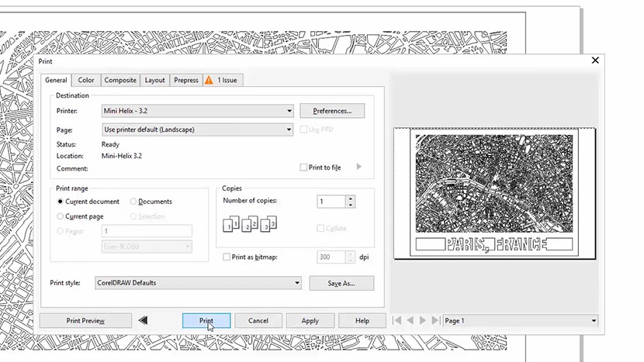Viewport: 644px width, 362px height.
Task: Enable the Print to file checkbox
Action: 303,167
